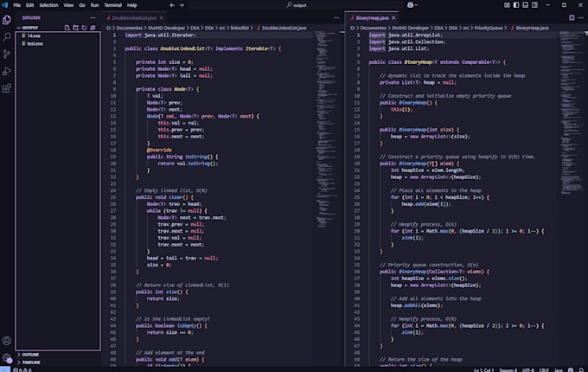Click linkedlist in left breadcrumb
This screenshot has height=372, width=588.
point(240,28)
